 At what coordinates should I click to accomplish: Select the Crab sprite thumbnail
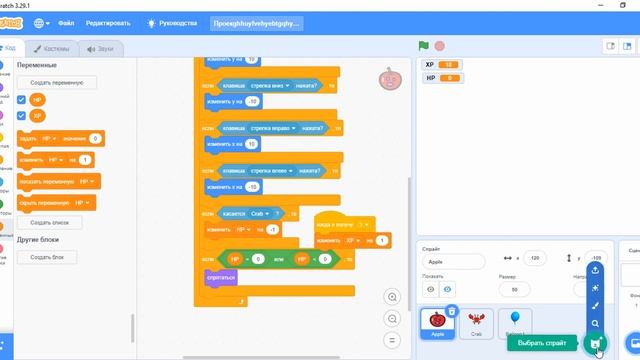click(476, 324)
